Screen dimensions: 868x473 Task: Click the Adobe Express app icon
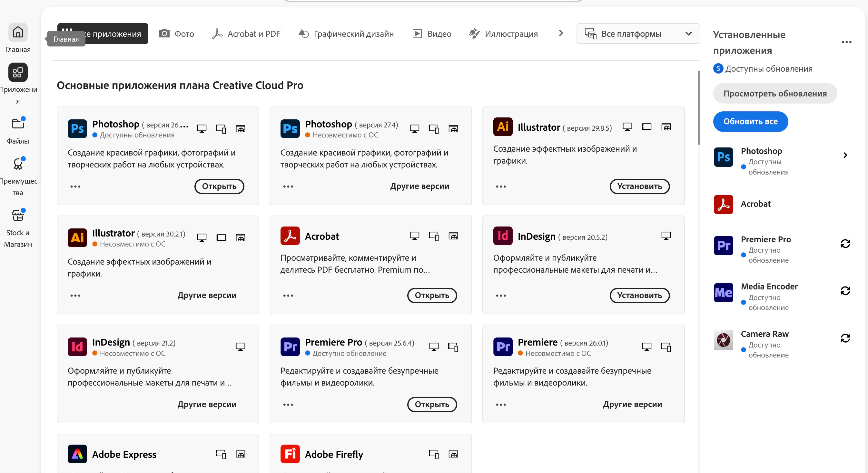[x=77, y=454]
